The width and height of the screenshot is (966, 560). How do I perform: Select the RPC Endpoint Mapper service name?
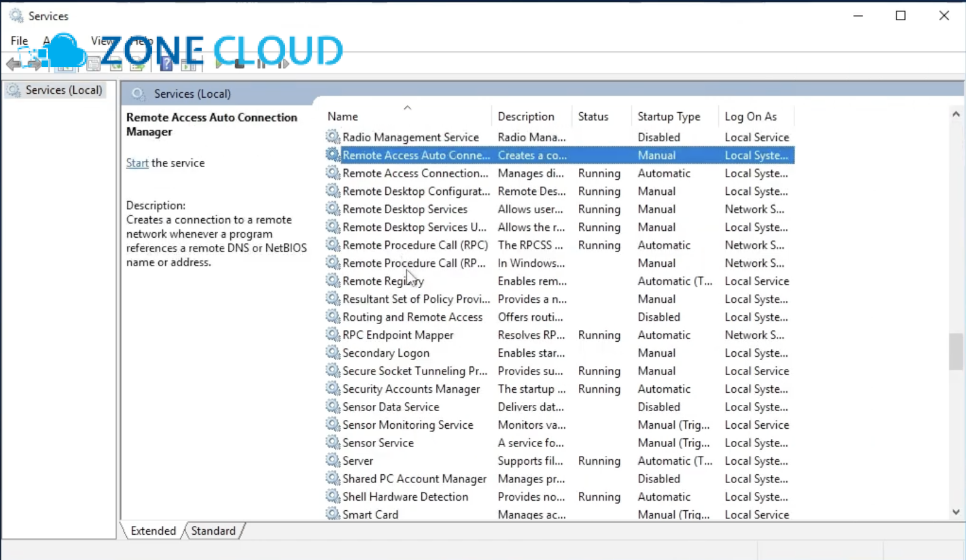coord(398,335)
